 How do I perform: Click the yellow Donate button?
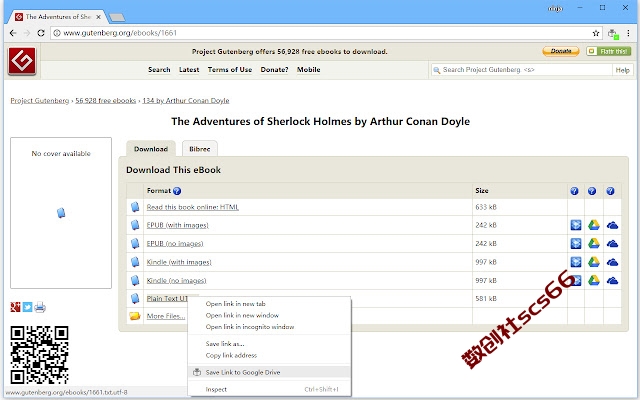[x=561, y=51]
